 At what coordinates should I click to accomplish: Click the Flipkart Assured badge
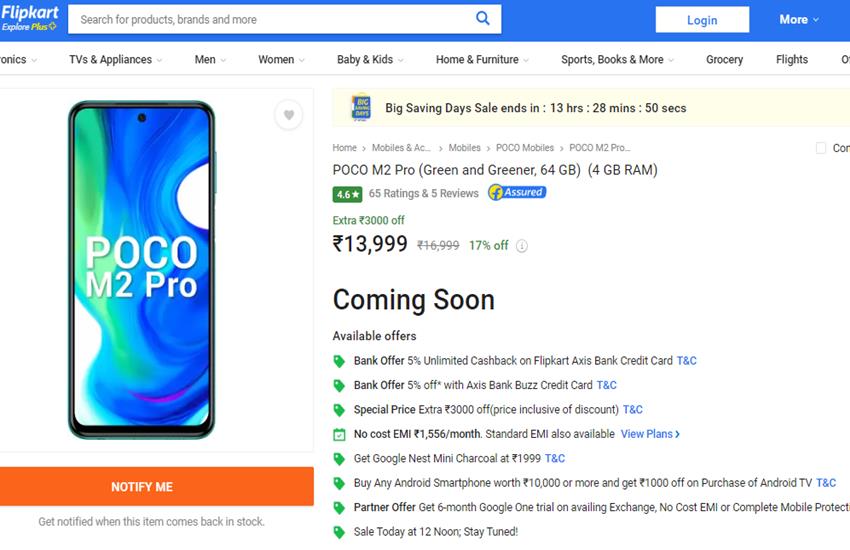(x=517, y=192)
